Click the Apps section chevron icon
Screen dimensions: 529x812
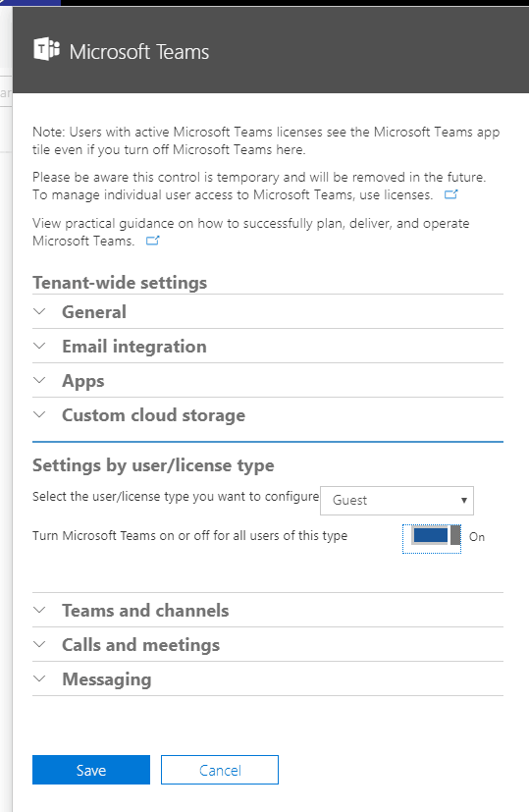(39, 381)
